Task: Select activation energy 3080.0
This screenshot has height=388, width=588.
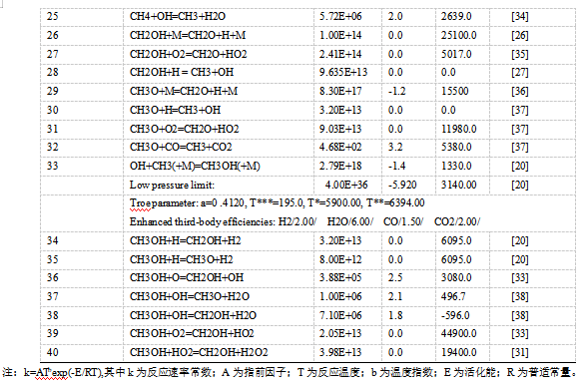Action: pyautogui.click(x=456, y=277)
